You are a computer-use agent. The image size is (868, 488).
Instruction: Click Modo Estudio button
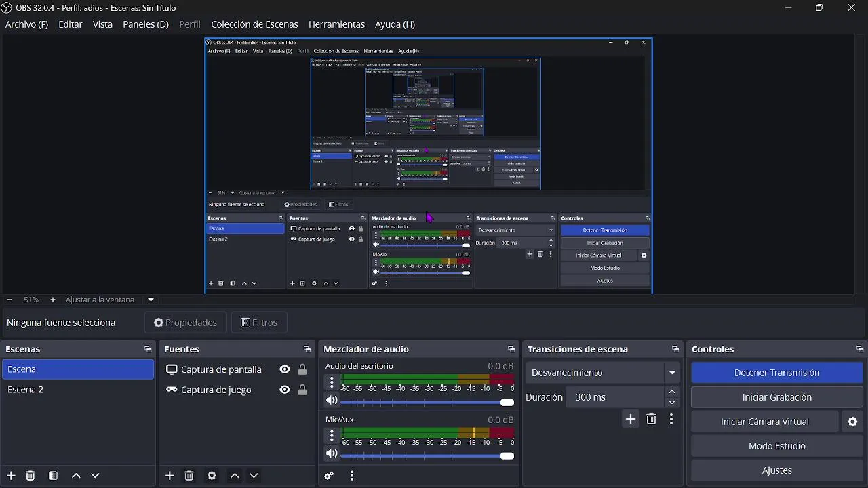point(777,446)
